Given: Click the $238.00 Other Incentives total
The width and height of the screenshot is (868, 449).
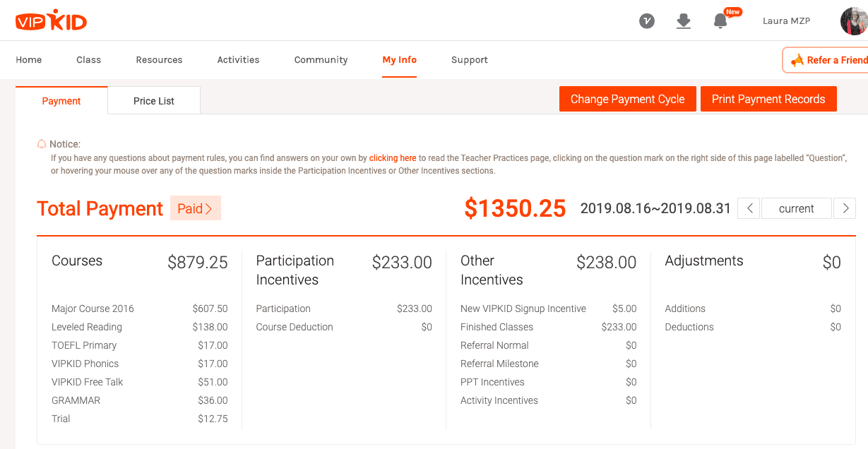Looking at the screenshot, I should [x=607, y=263].
